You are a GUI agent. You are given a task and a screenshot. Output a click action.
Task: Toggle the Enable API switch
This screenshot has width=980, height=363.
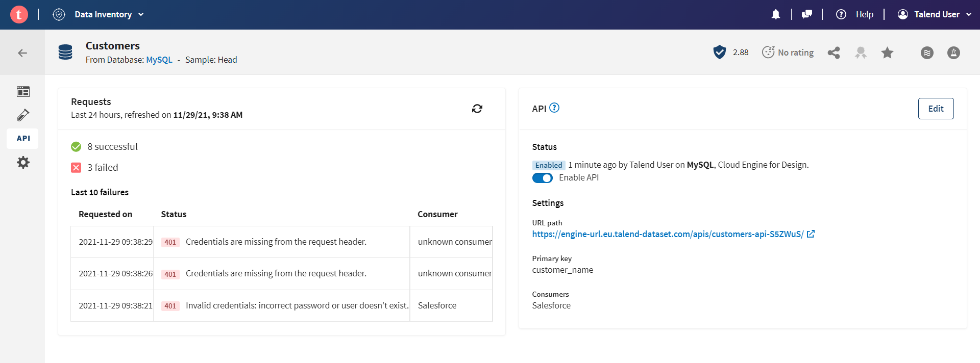pos(542,178)
